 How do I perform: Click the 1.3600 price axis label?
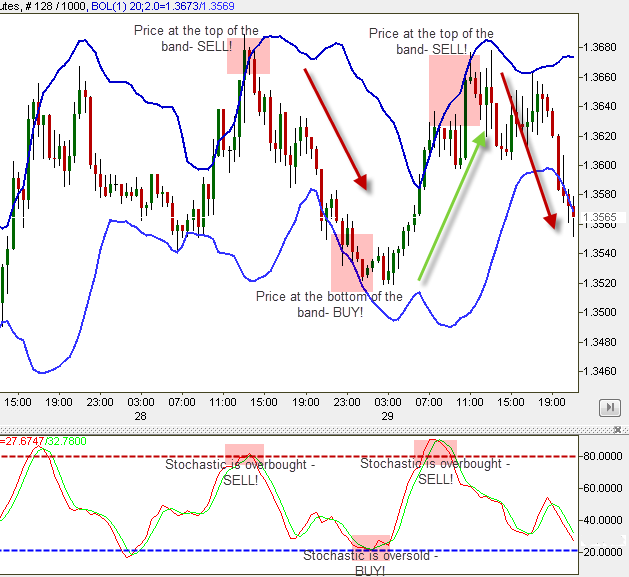coord(599,165)
